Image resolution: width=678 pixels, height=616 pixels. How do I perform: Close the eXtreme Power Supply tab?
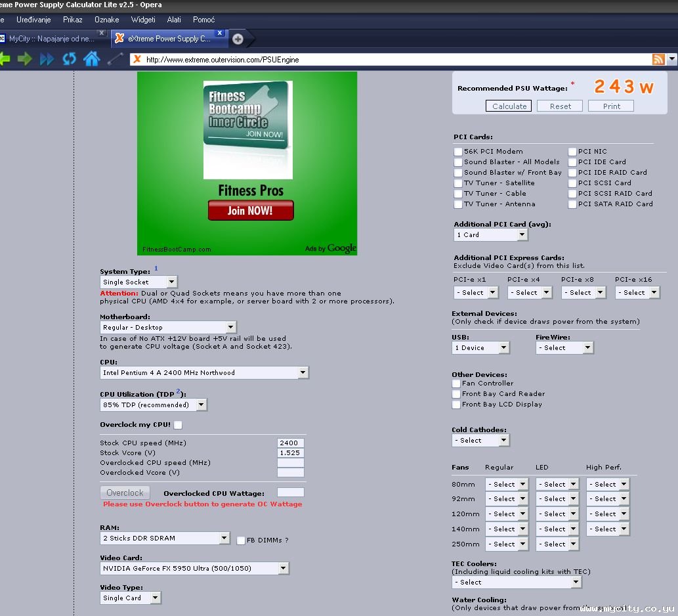point(220,33)
